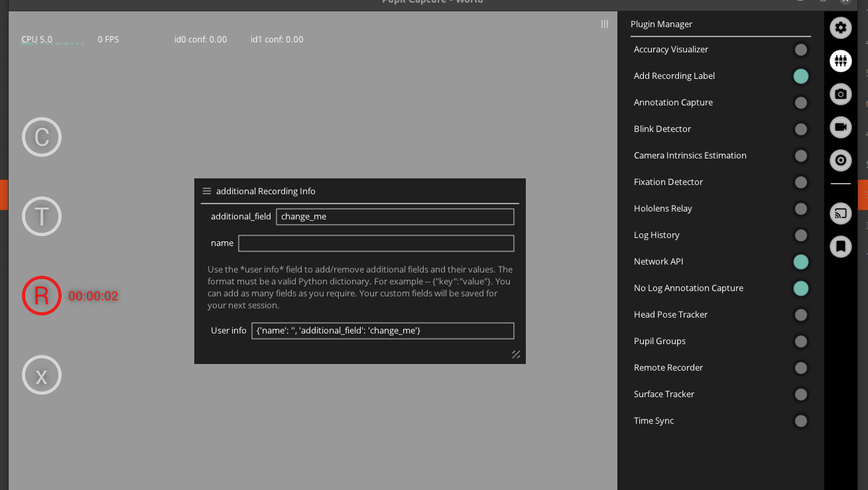Enable Camera Intrinsics Estimation plugin
This screenshot has width=868, height=490.
(801, 156)
